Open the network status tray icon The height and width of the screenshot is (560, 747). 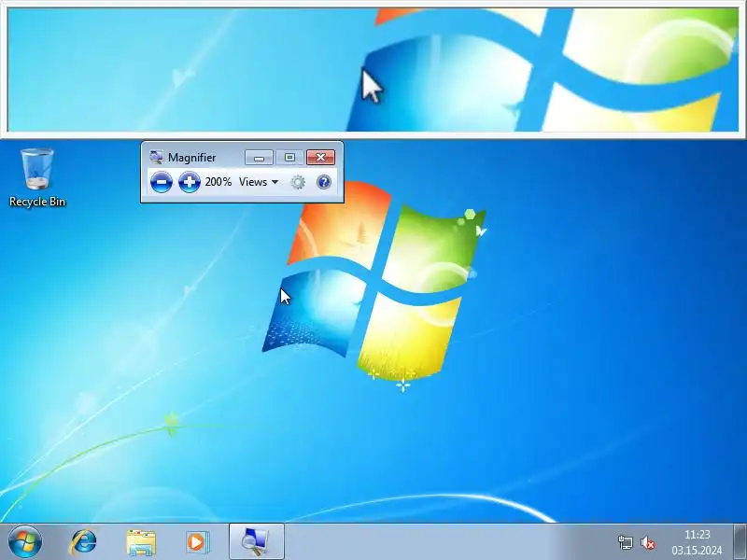tap(625, 542)
